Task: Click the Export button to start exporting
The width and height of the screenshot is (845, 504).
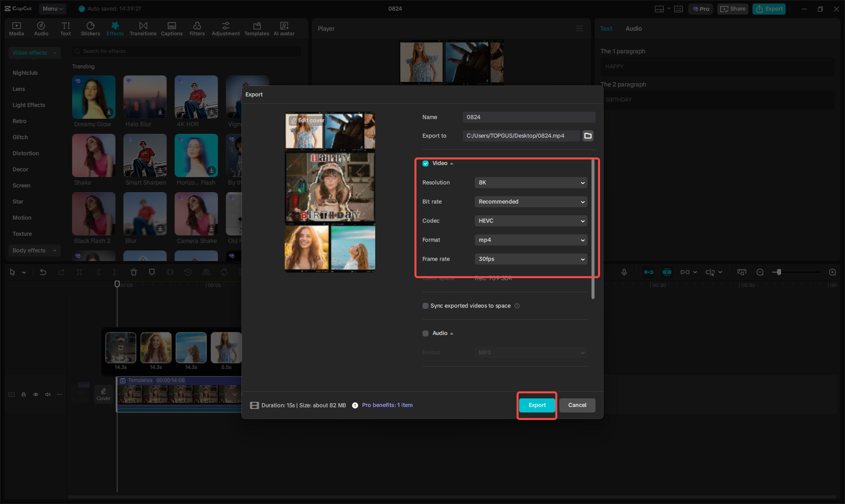Action: [537, 405]
